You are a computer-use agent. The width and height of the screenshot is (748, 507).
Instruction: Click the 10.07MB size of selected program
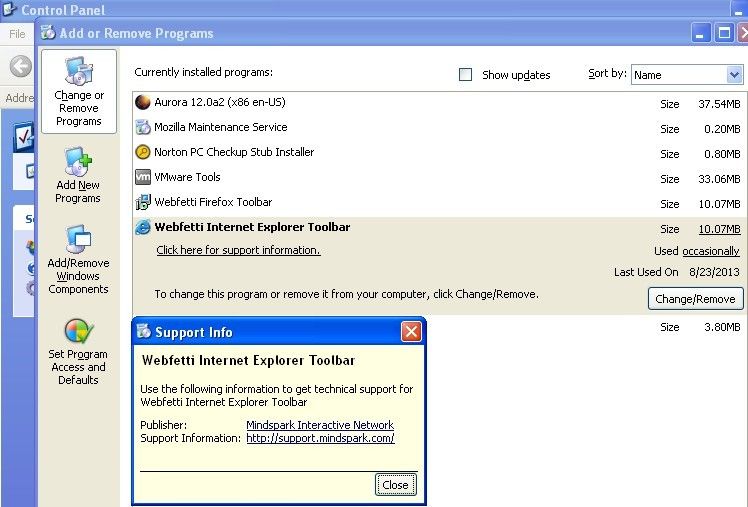click(x=719, y=229)
